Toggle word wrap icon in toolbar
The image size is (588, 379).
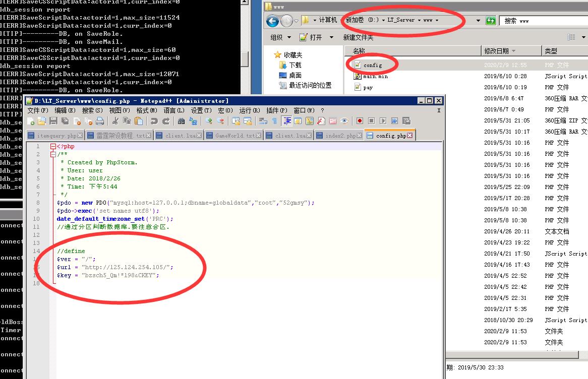263,121
